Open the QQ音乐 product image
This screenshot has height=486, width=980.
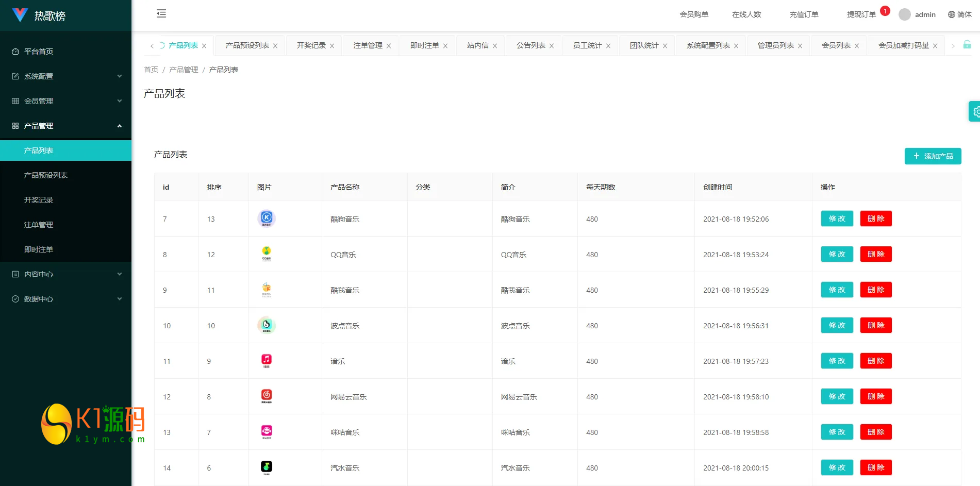coord(267,254)
